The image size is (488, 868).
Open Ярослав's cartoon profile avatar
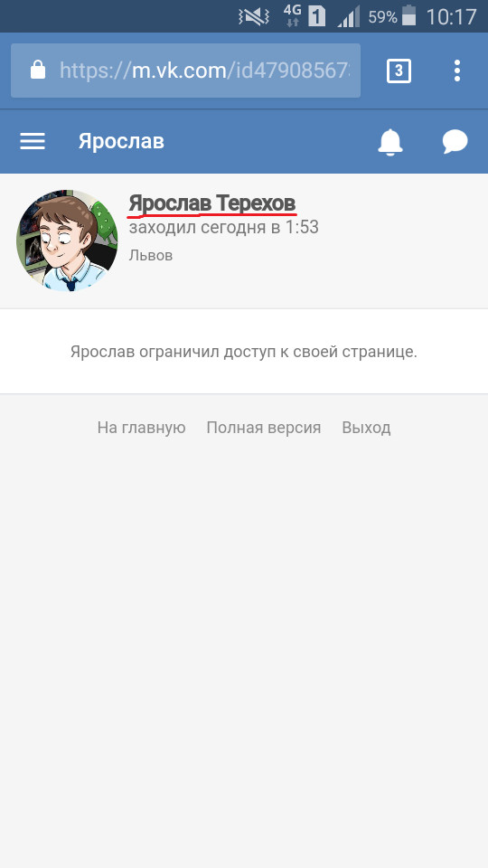[67, 241]
